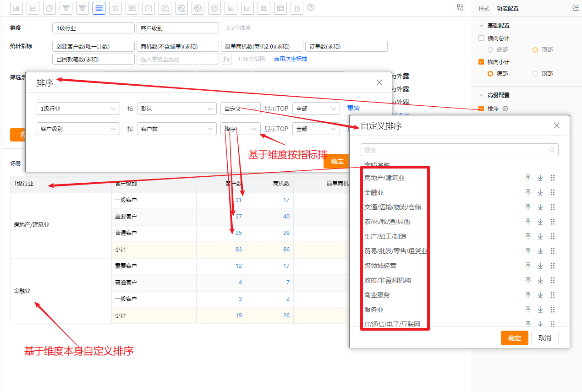Viewport: 582px width, 392px height.
Task: Switch to the 功能配置 tab
Action: pos(508,8)
